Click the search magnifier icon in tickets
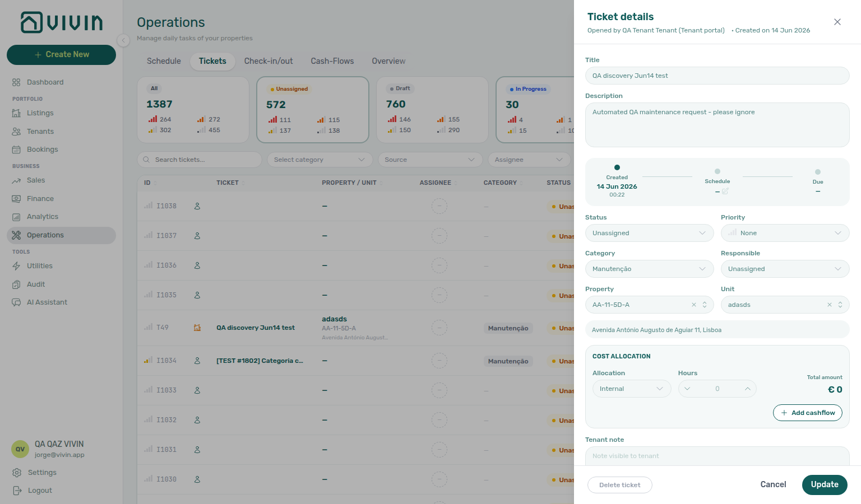The image size is (861, 504). 146,160
